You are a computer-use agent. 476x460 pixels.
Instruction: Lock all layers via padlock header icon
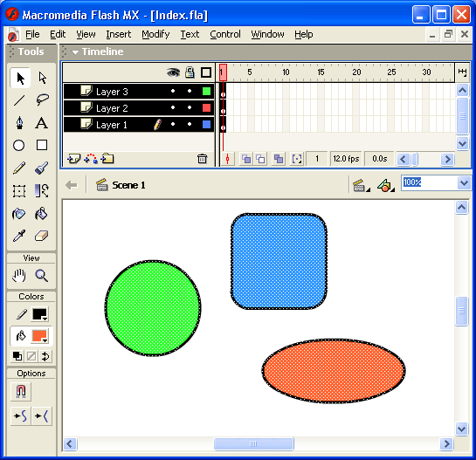[190, 72]
